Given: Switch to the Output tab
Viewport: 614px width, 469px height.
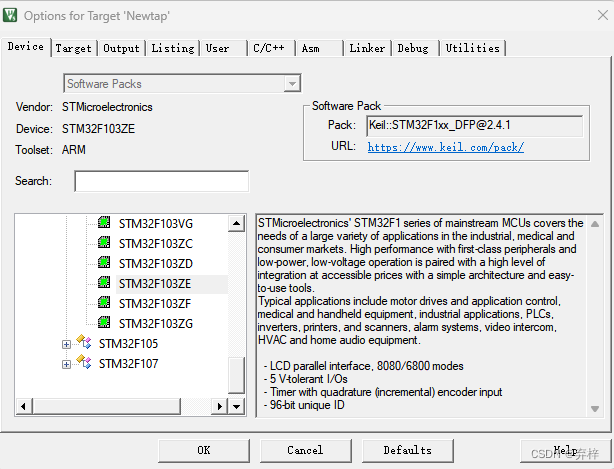Looking at the screenshot, I should point(121,49).
